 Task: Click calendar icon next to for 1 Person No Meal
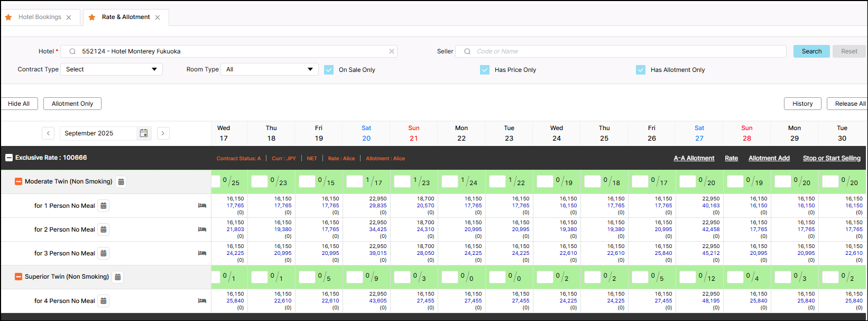(x=104, y=206)
